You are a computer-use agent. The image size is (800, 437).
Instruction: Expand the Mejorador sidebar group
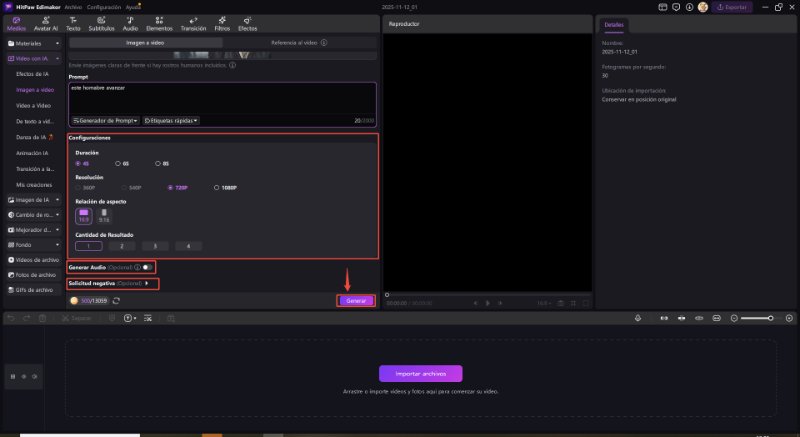(33, 230)
